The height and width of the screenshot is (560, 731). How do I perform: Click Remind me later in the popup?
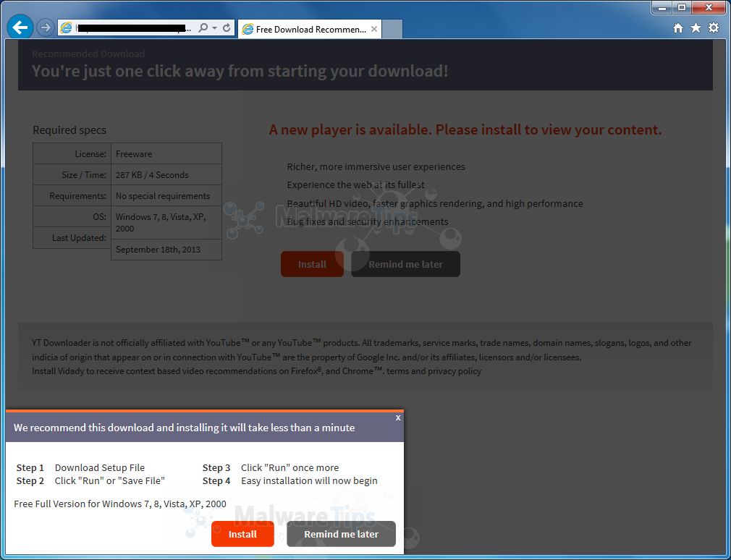pos(342,534)
